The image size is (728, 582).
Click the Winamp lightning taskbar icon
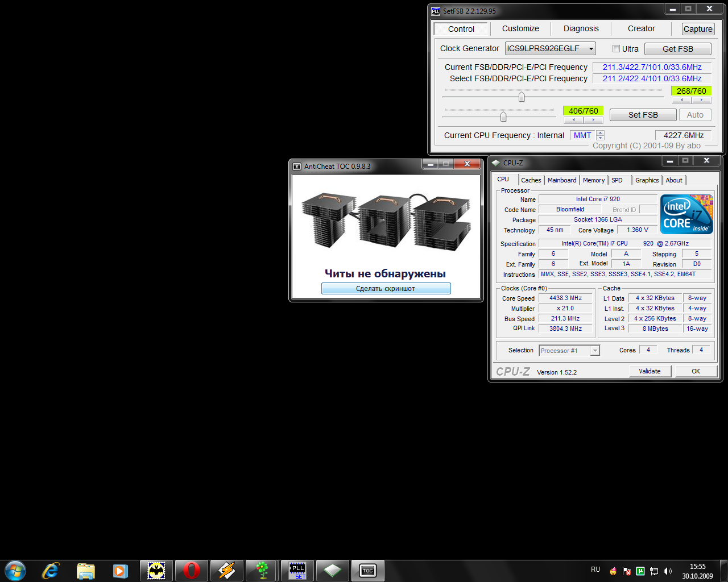click(x=227, y=571)
